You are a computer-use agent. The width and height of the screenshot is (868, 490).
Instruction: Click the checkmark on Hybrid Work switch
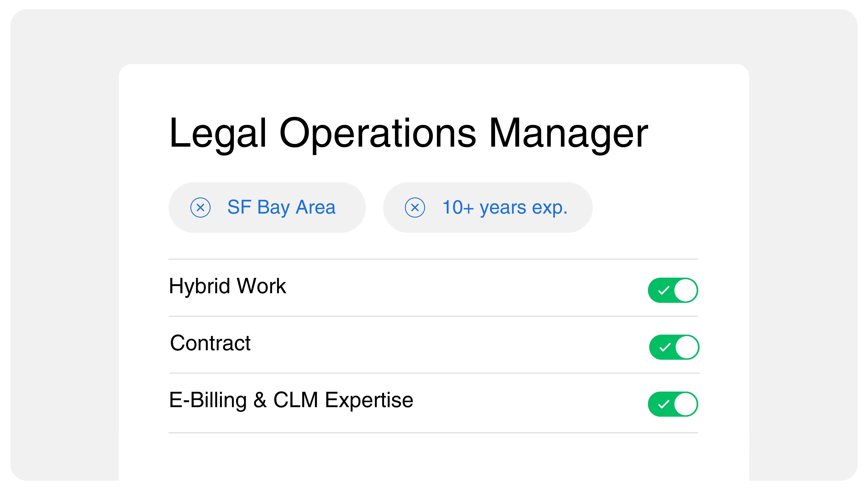(x=663, y=290)
